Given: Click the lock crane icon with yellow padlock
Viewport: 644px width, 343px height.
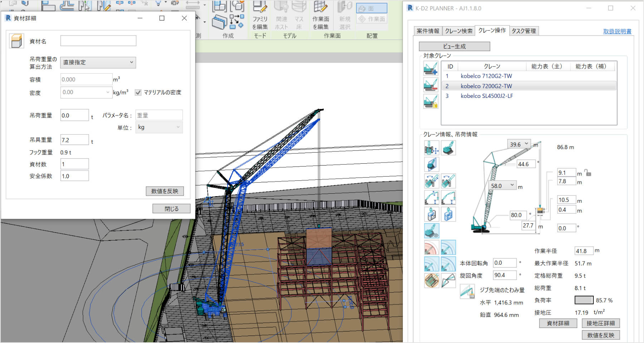Looking at the screenshot, I should tap(430, 101).
